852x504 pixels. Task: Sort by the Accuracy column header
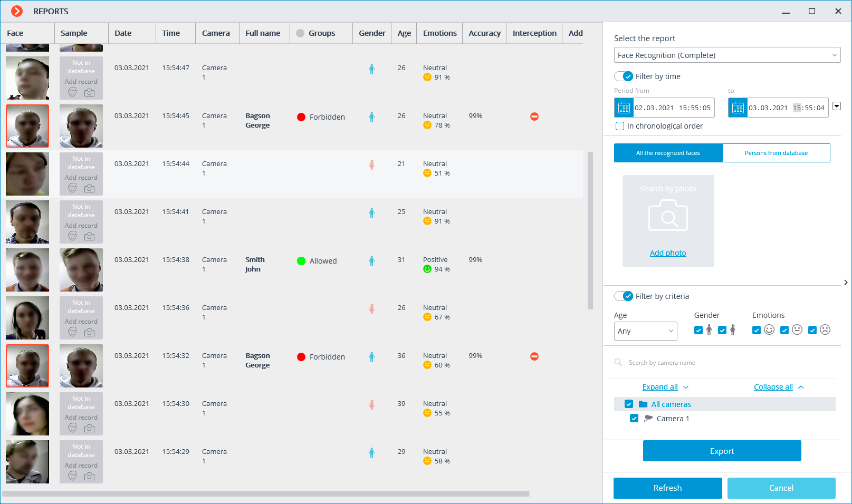coord(484,33)
